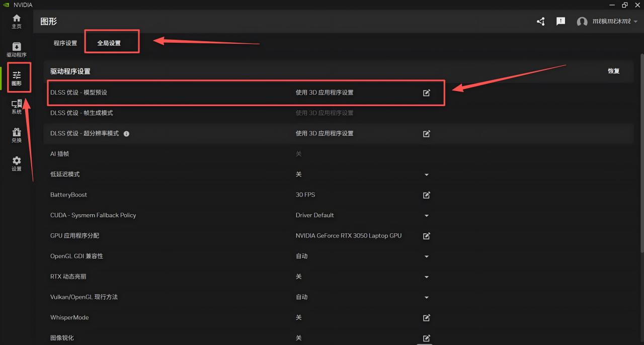Minimize the NVIDIA window

(612, 5)
